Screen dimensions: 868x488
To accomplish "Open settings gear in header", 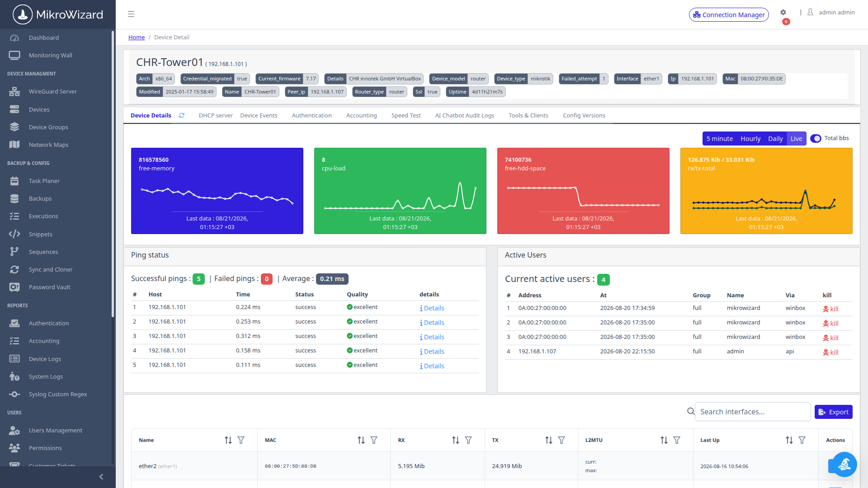I will pyautogui.click(x=783, y=13).
